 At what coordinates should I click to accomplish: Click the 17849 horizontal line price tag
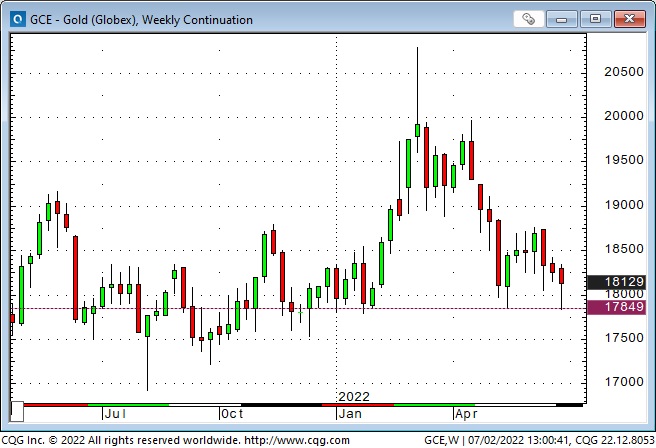click(616, 307)
